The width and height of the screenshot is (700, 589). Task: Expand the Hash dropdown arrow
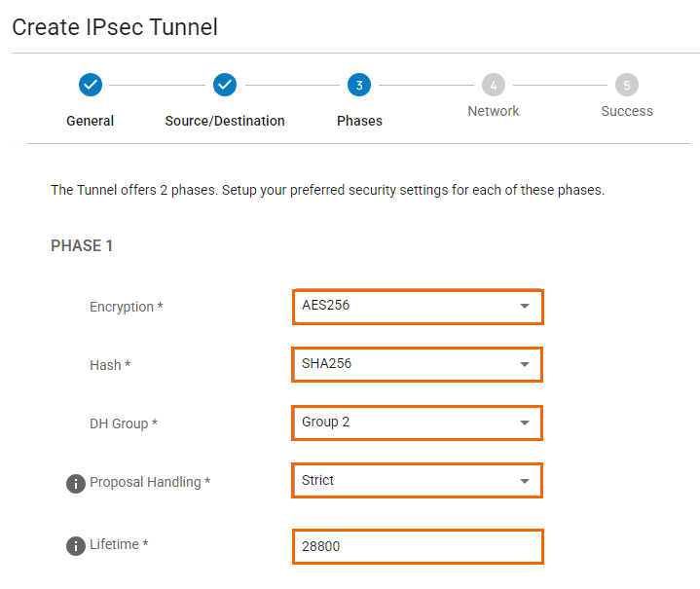(x=524, y=365)
